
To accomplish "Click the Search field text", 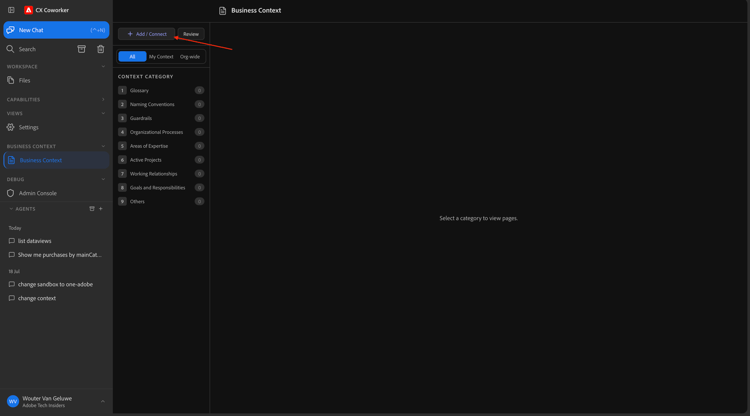I will [x=27, y=49].
